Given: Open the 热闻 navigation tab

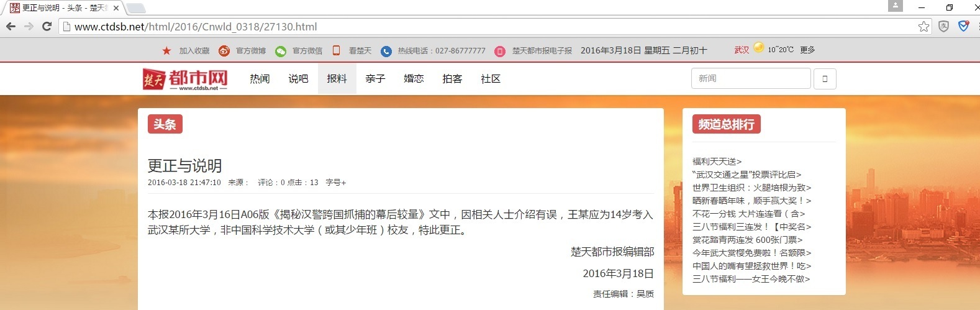Looking at the screenshot, I should (260, 79).
